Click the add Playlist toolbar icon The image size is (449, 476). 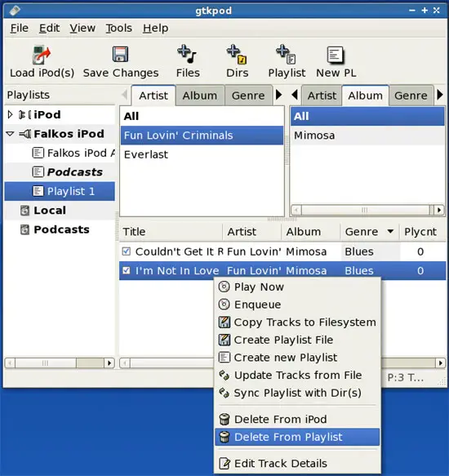(286, 55)
